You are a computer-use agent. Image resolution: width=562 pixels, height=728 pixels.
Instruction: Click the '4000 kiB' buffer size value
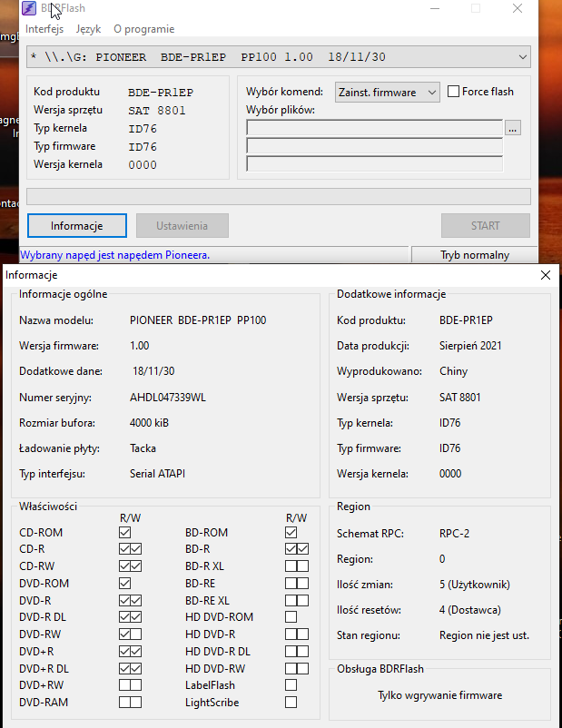click(x=149, y=423)
